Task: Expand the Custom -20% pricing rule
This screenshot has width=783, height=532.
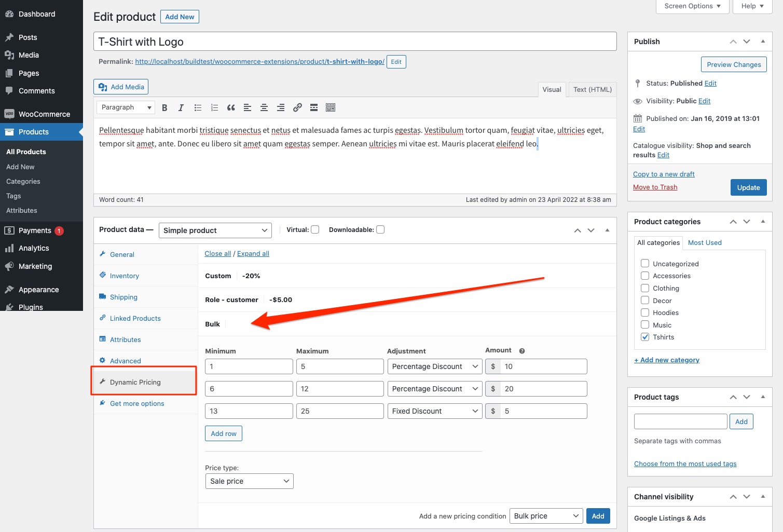Action: 407,276
